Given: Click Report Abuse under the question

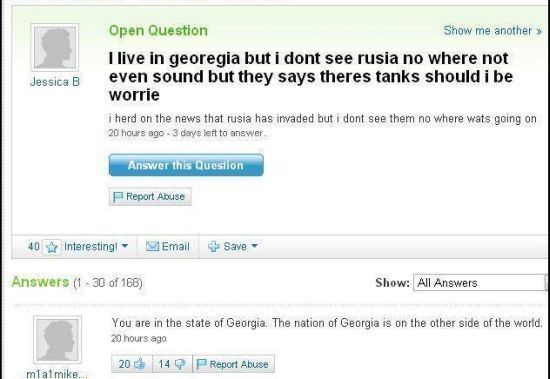Looking at the screenshot, I should tap(150, 197).
